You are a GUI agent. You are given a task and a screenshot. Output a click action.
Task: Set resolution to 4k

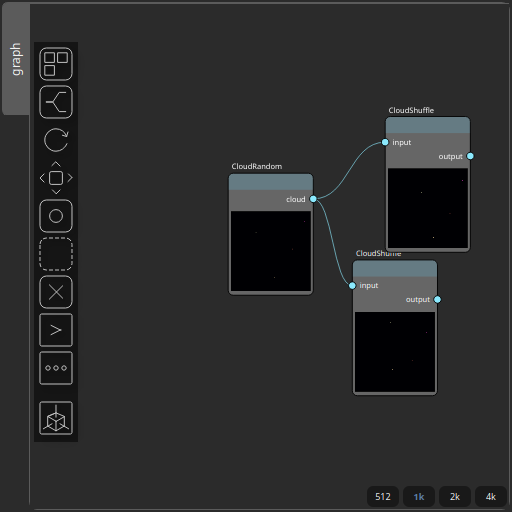[x=491, y=497]
